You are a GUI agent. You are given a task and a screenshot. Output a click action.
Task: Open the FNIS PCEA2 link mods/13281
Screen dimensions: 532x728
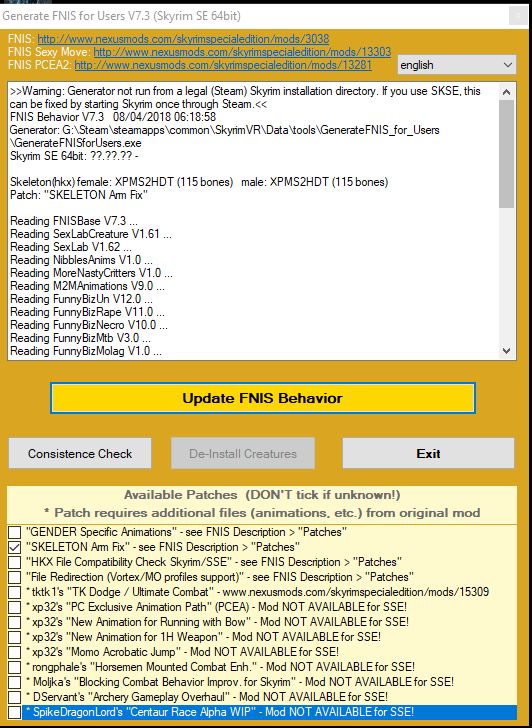(223, 65)
